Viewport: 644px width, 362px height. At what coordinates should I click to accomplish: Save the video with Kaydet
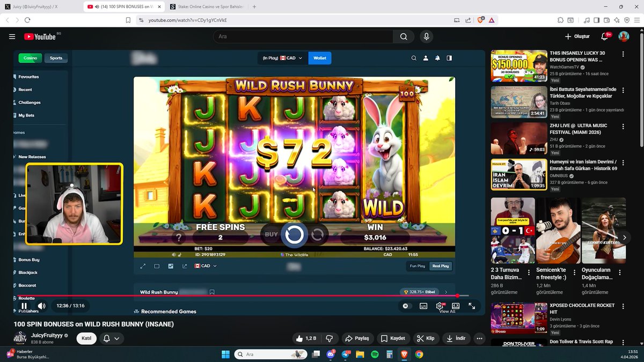[393, 338]
